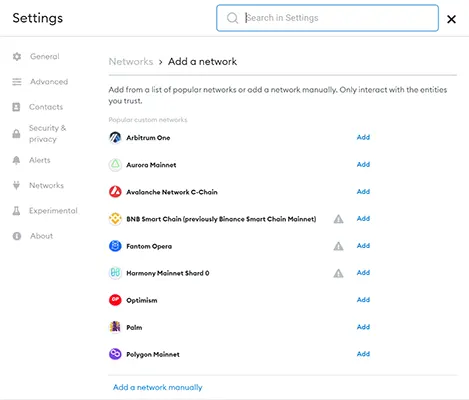Click the Palm network logo icon
This screenshot has width=469, height=400.
pos(115,327)
